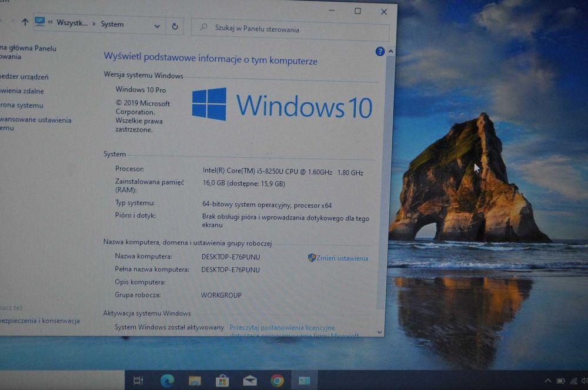This screenshot has height=390, width=588.
Task: Click the Windows 10 logo
Action: coord(282,105)
